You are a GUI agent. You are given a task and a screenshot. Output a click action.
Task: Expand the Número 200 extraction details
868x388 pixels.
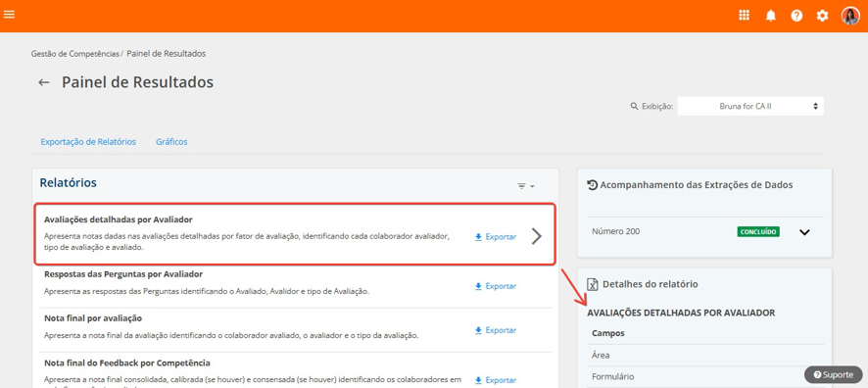click(804, 232)
